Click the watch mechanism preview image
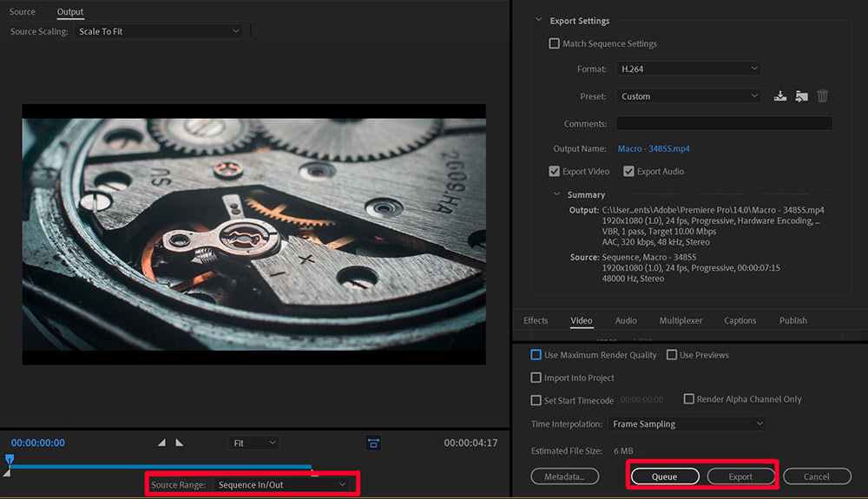Image resolution: width=868 pixels, height=499 pixels. 254,234
